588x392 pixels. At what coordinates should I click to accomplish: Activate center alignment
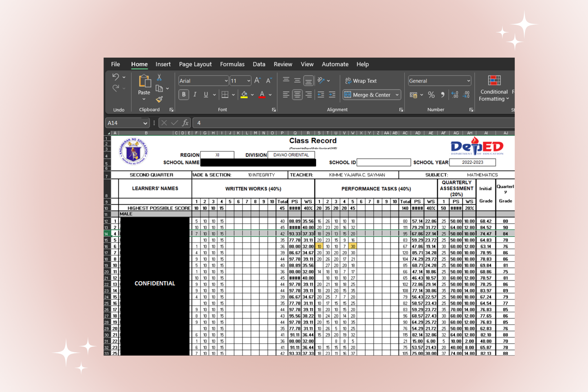point(297,95)
